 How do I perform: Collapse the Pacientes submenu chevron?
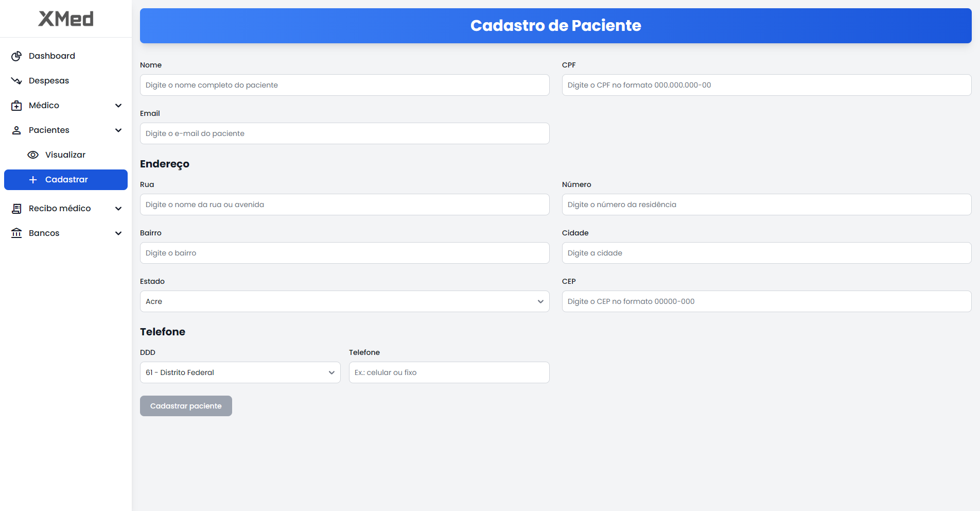(x=118, y=130)
